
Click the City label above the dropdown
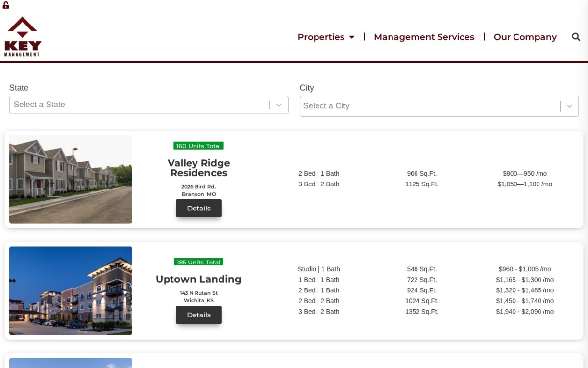(307, 88)
